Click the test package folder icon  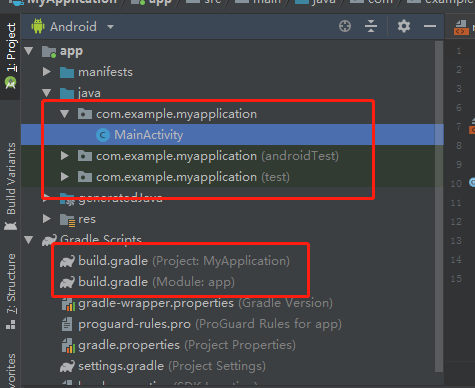[85, 177]
